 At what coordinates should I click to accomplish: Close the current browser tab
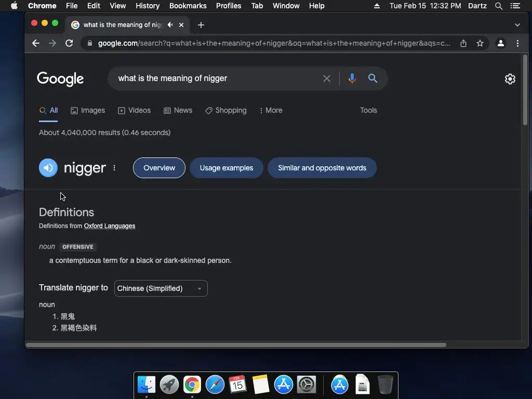[x=181, y=25]
